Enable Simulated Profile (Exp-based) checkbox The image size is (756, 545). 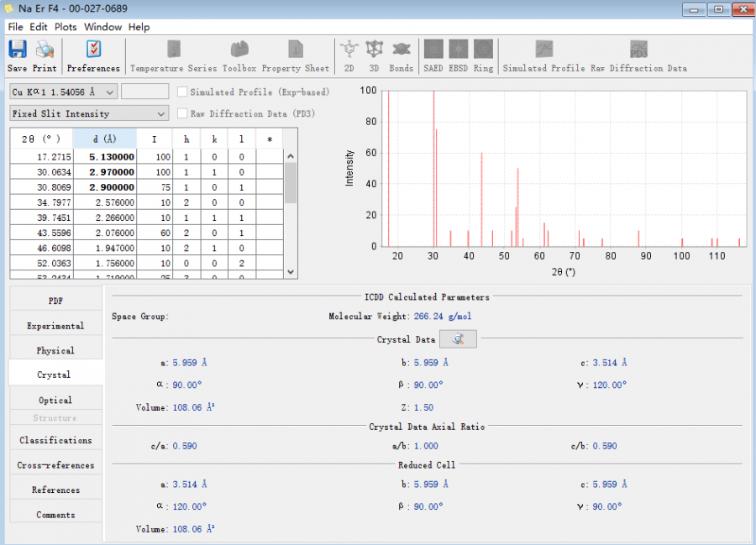182,92
